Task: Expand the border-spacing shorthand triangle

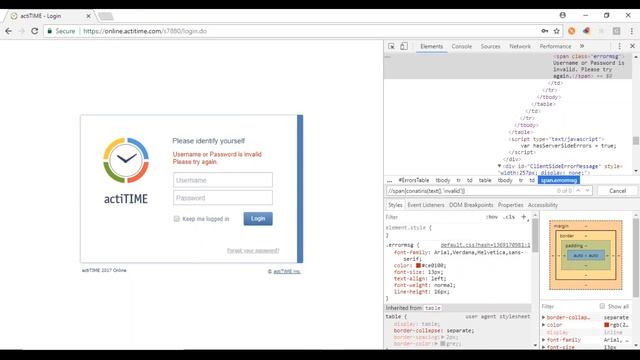Action: (442, 337)
